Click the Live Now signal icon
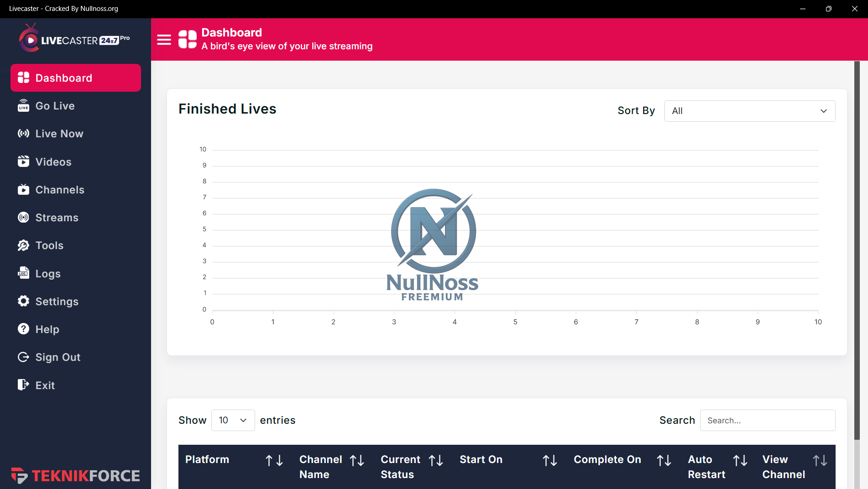 tap(23, 134)
